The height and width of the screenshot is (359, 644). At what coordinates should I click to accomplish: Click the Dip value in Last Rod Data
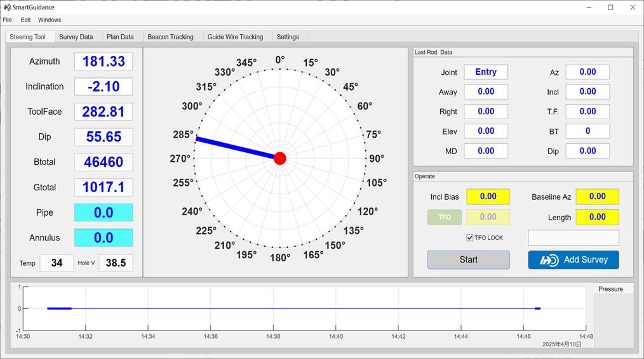[587, 150]
